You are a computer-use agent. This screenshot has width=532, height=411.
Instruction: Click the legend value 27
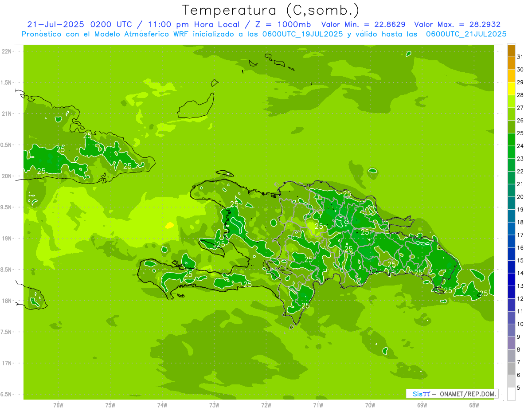[520, 108]
